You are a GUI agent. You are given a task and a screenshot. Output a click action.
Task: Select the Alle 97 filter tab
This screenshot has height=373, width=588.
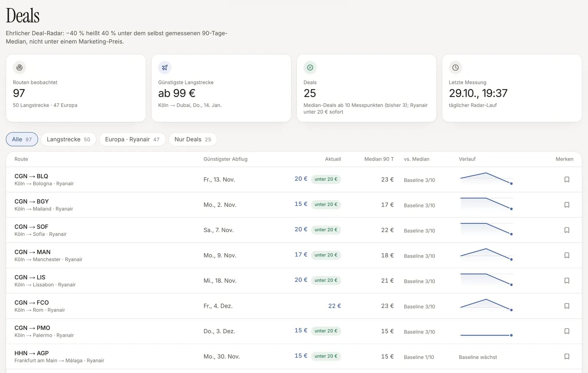point(22,139)
